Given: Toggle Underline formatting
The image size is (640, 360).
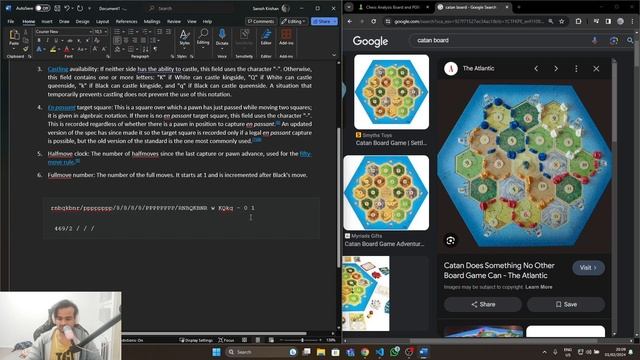Looking at the screenshot, I should [x=56, y=40].
